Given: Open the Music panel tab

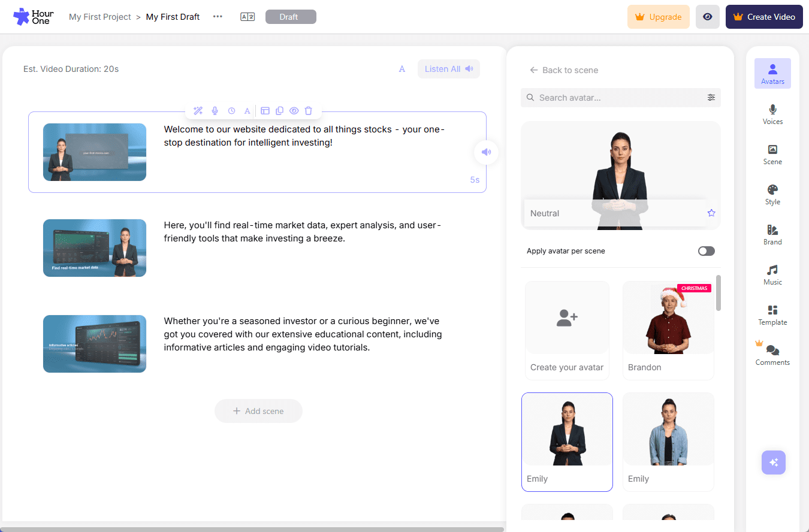Looking at the screenshot, I should click(x=772, y=274).
